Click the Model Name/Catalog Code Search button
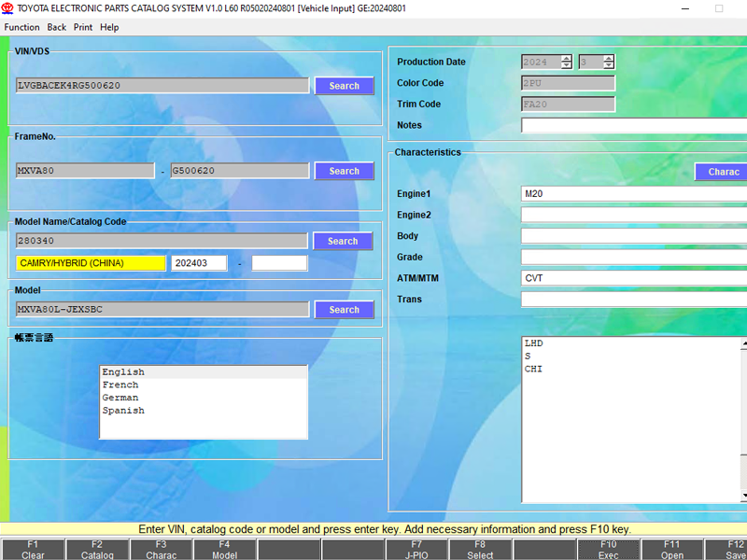This screenshot has height=560, width=747. 343,241
